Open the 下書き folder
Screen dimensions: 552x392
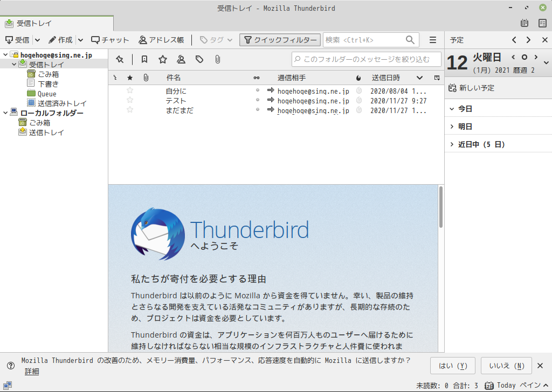(x=48, y=84)
